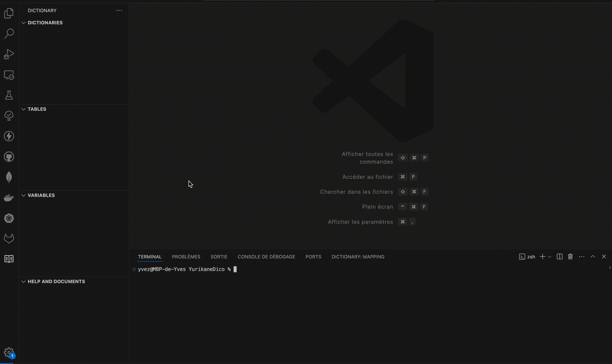
Task: Create new terminal with plus icon
Action: 543,256
